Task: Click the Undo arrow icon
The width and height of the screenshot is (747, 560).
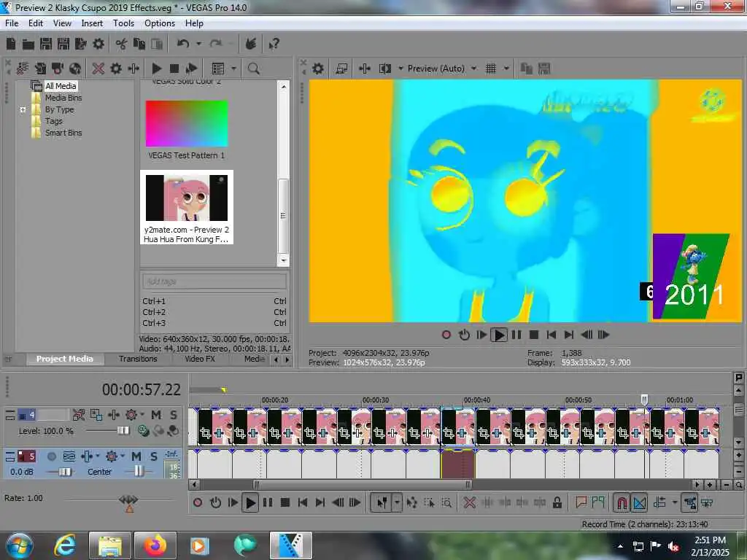Action: pos(183,44)
